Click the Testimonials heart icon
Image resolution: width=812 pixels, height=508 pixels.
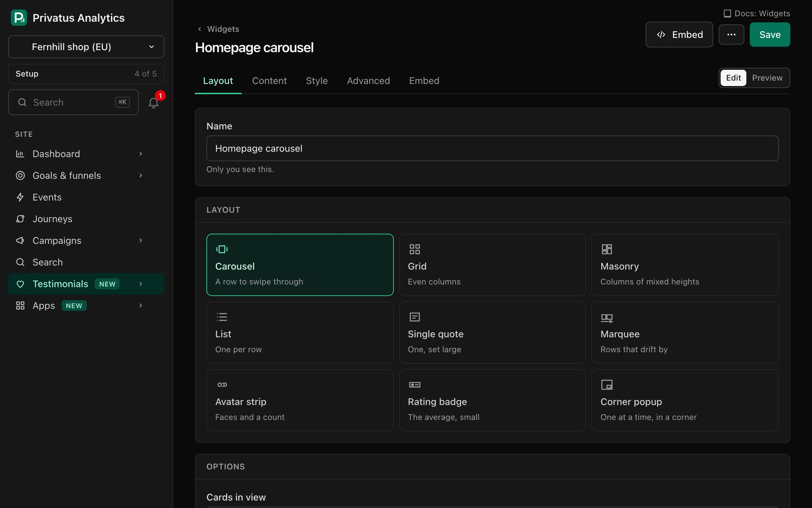click(x=20, y=284)
